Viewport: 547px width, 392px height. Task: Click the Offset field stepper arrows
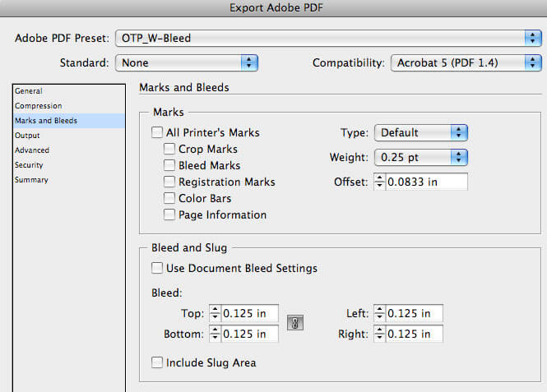point(379,182)
